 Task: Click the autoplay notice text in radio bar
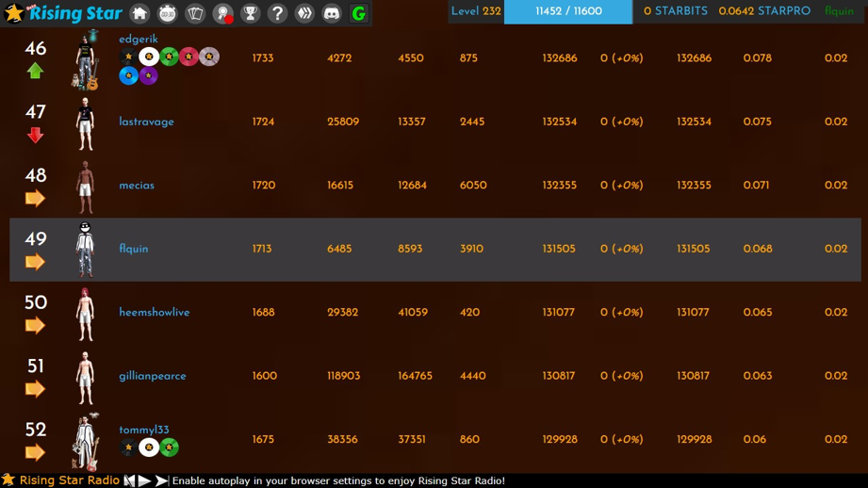coord(338,480)
